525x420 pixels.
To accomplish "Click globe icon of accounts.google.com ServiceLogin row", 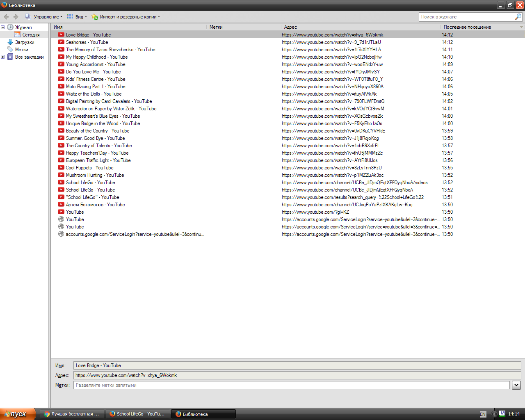I will point(61,234).
